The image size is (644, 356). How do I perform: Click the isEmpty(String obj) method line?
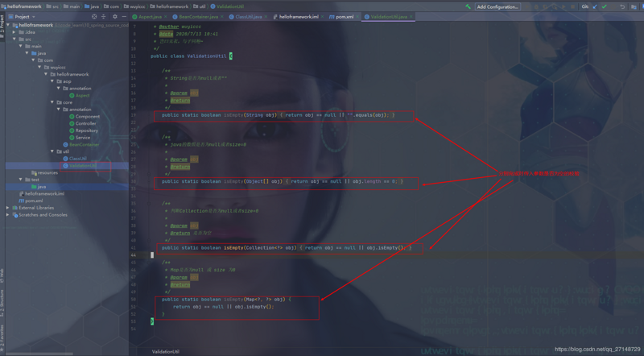click(x=278, y=115)
